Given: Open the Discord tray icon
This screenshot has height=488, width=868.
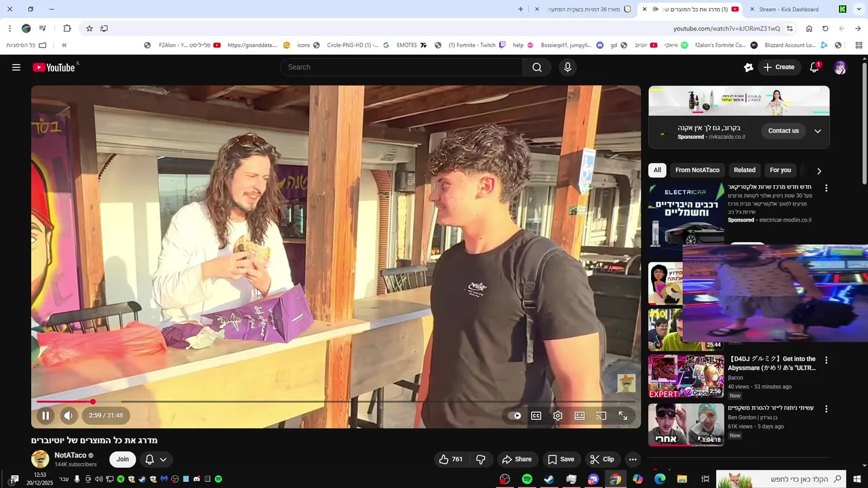Looking at the screenshot, I should point(197,479).
